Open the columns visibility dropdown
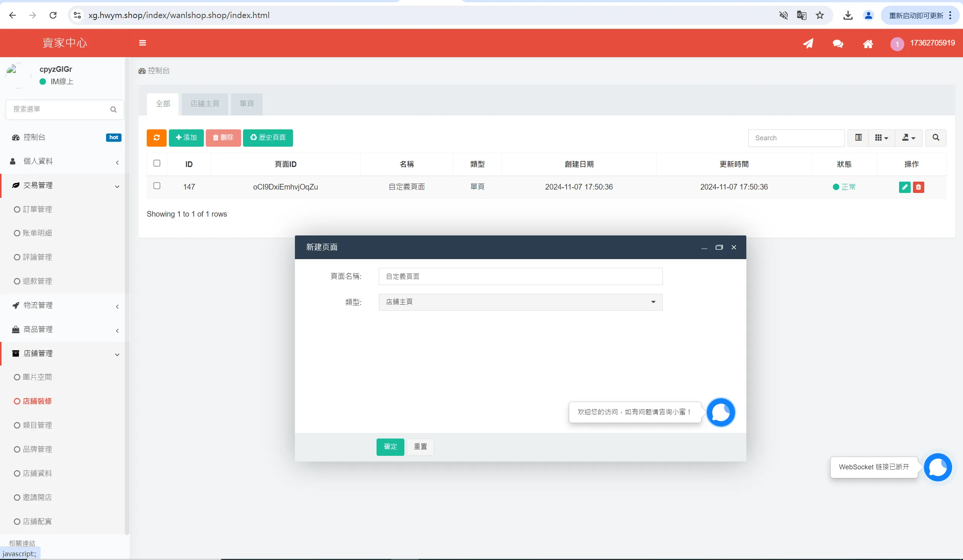 coord(881,138)
